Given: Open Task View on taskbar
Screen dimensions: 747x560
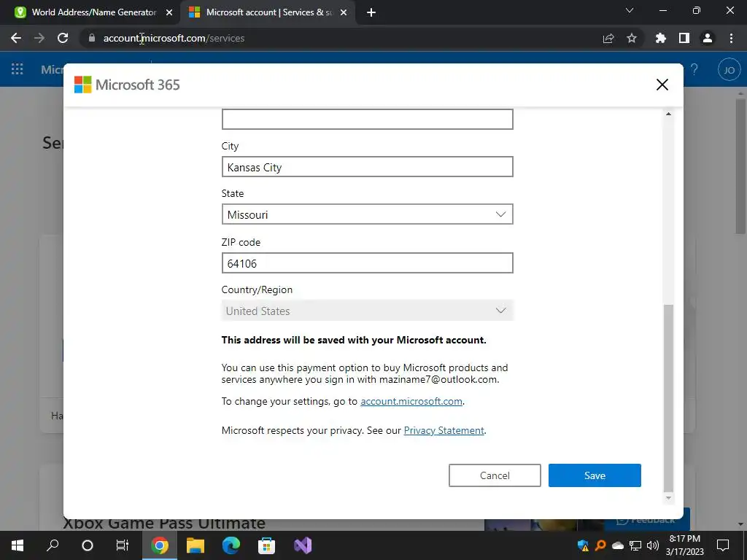Looking at the screenshot, I should pyautogui.click(x=123, y=545).
